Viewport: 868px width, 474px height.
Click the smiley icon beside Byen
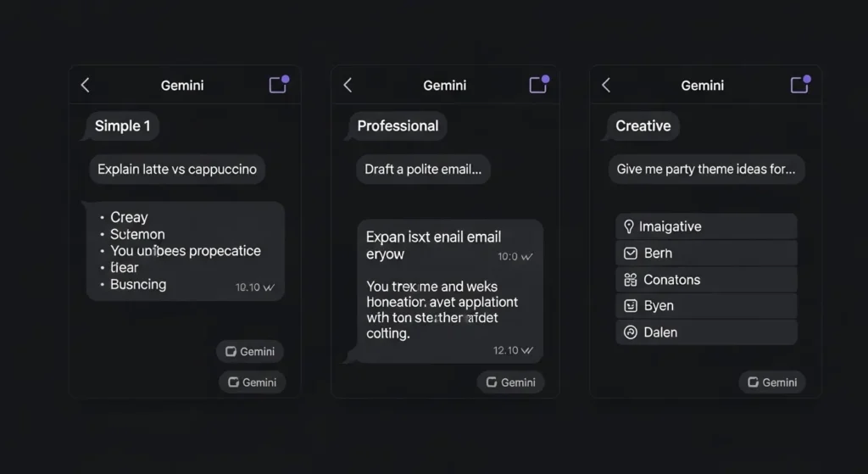coord(631,305)
